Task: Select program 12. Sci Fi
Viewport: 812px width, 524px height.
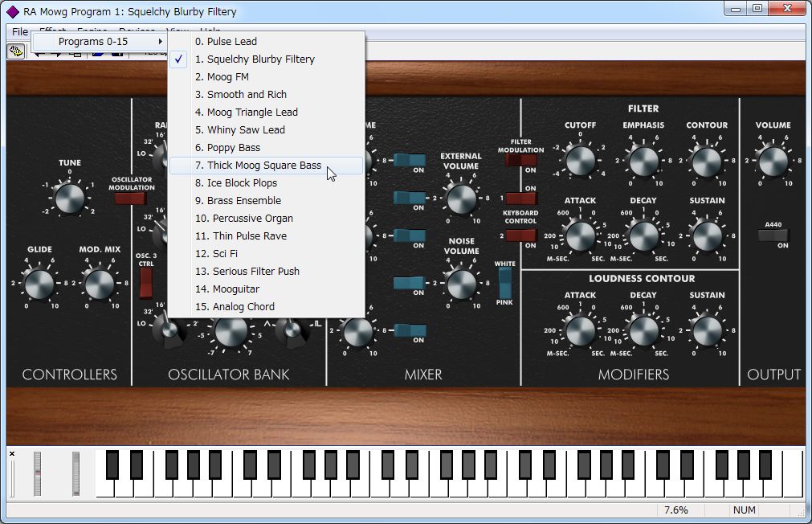Action: tap(266, 253)
